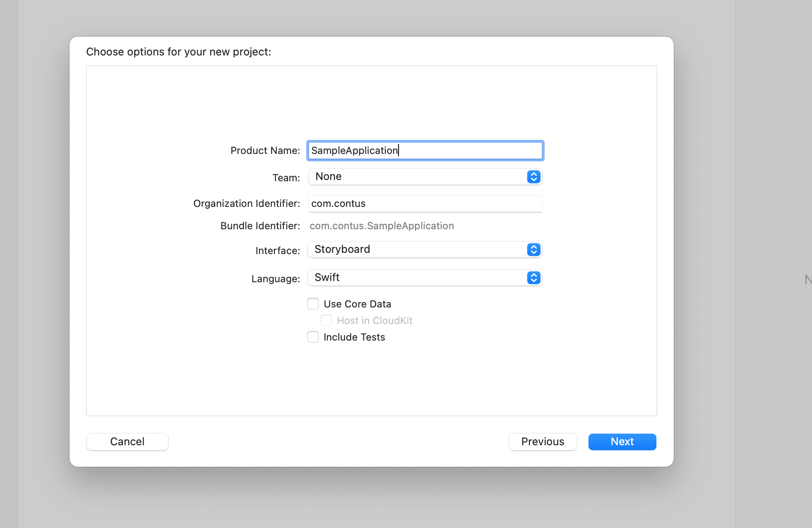The image size is (812, 528).
Task: Open the Interface dropdown showing Storyboard
Action: pyautogui.click(x=417, y=250)
